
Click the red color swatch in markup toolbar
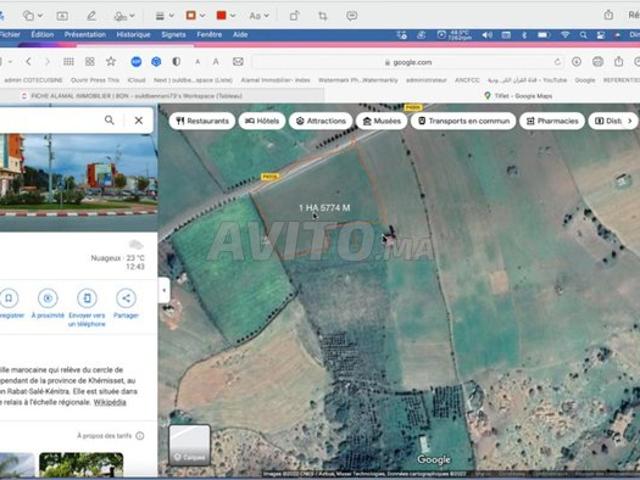tap(222, 16)
